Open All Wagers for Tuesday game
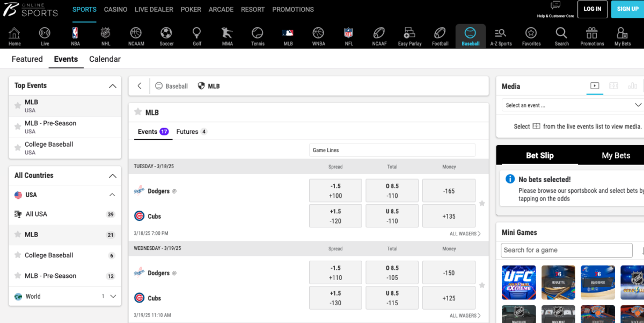The width and height of the screenshot is (644, 323). point(465,234)
